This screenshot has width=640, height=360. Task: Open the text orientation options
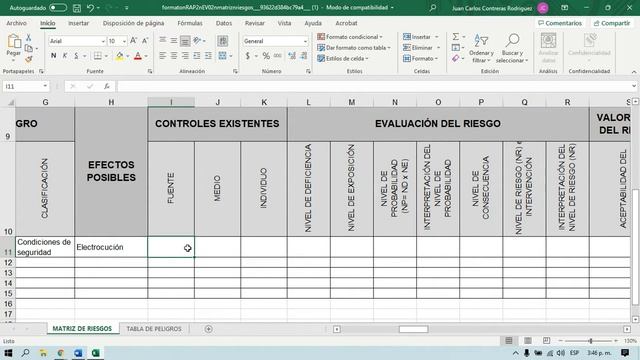tap(199, 41)
